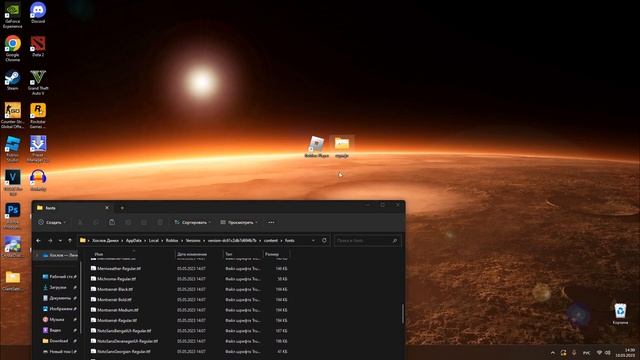Click the Cut icon in Explorer toolbar
640x360 pixels.
point(80,222)
